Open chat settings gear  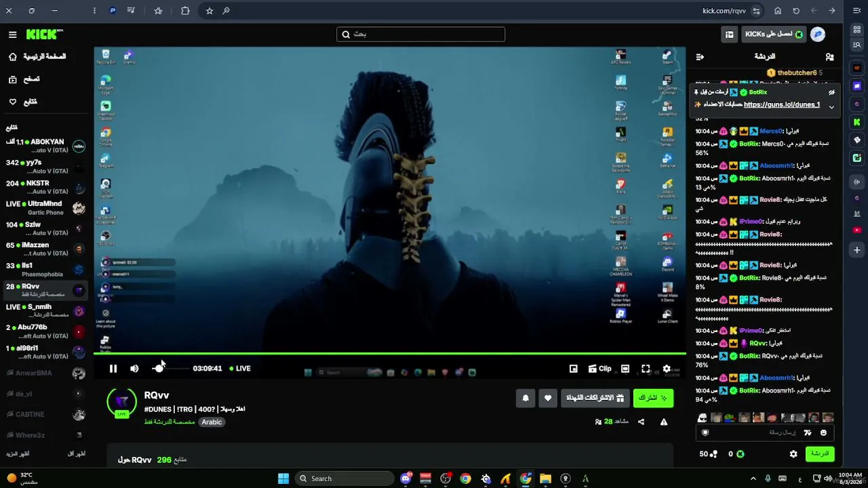click(x=793, y=454)
